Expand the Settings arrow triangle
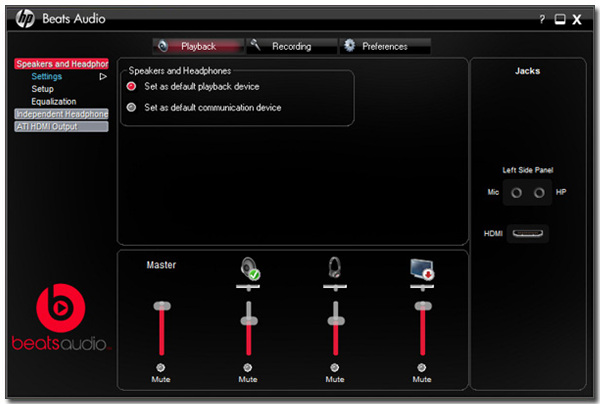 tap(103, 77)
